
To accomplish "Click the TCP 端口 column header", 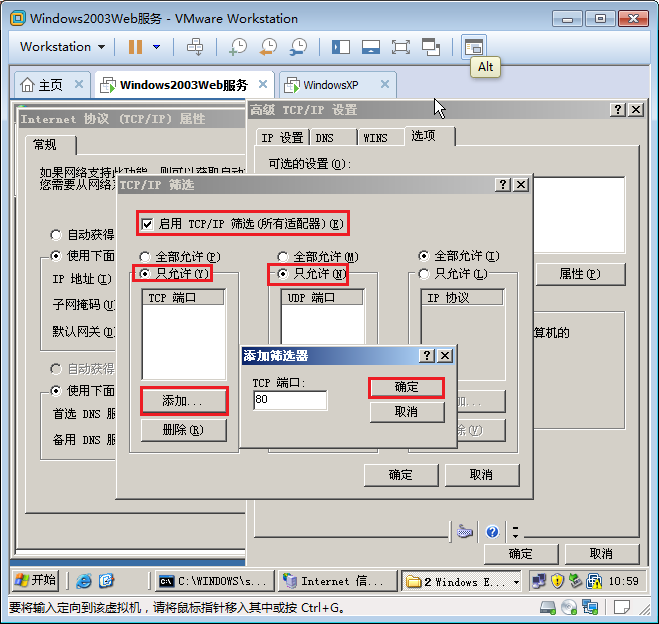I will [x=183, y=298].
